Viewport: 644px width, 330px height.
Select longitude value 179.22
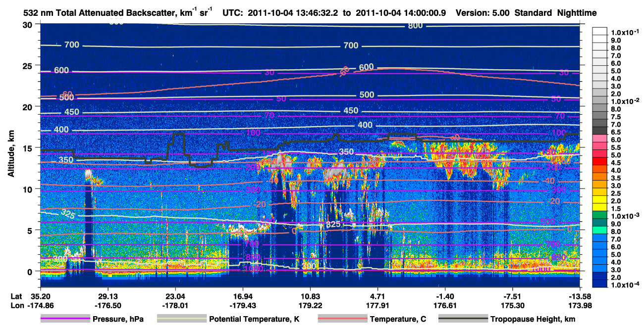(310, 305)
